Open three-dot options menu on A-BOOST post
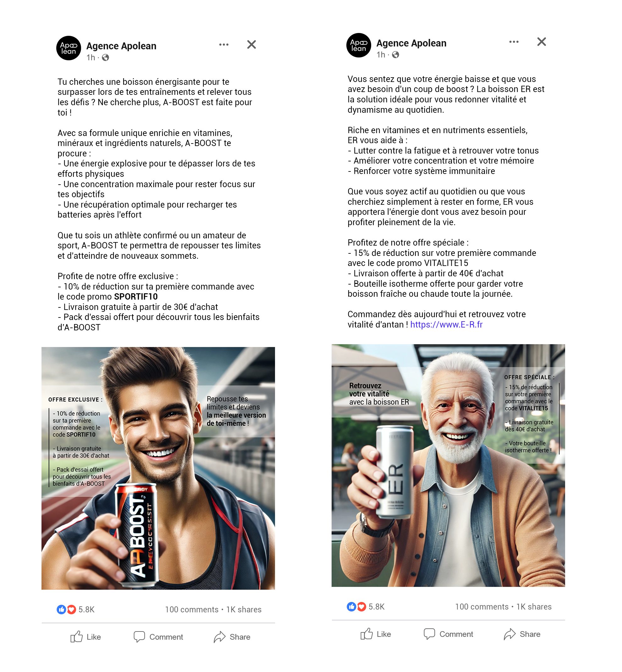Image resolution: width=622 pixels, height=672 pixels. pyautogui.click(x=224, y=45)
